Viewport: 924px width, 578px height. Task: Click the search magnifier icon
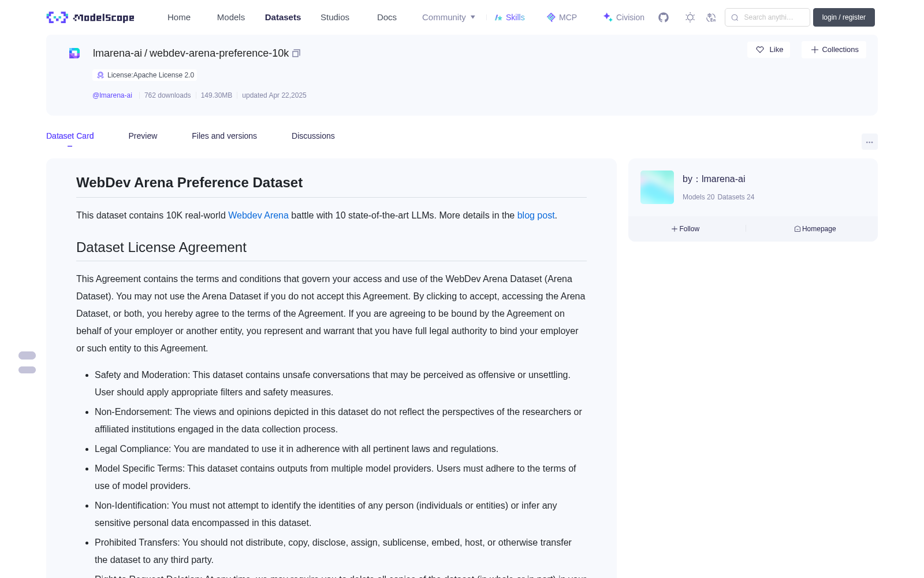pyautogui.click(x=735, y=17)
